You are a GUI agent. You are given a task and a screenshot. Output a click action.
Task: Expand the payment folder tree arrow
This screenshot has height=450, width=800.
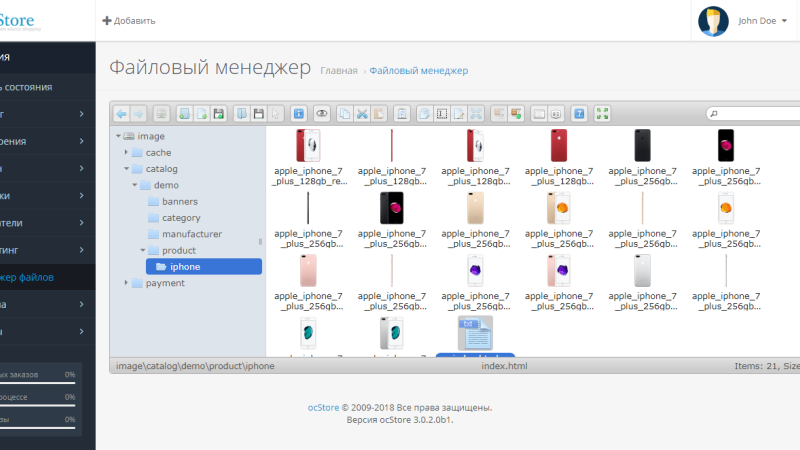126,283
